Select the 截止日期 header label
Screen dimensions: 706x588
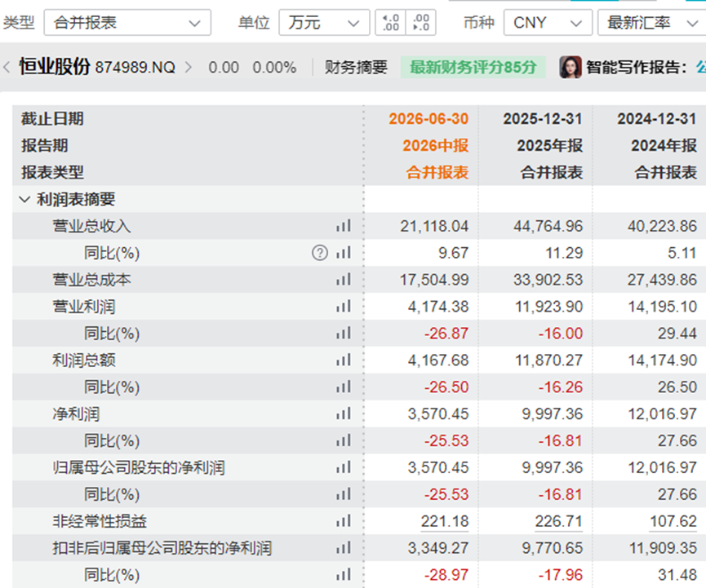52,119
